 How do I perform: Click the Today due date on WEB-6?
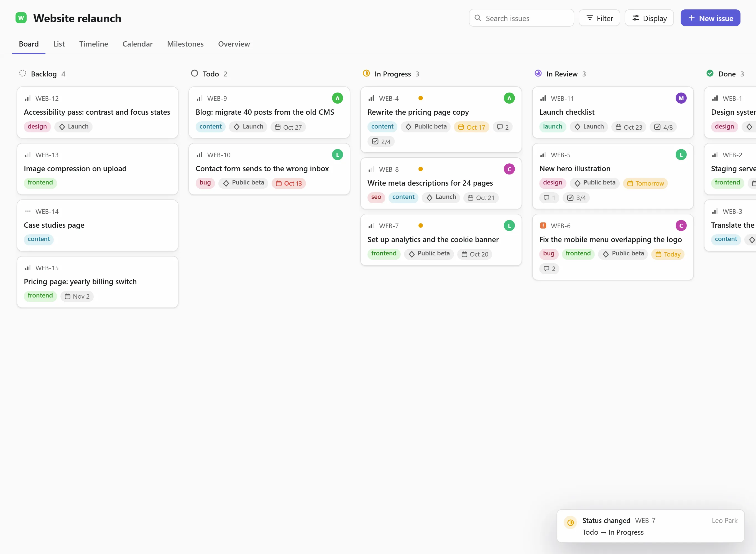coord(668,254)
